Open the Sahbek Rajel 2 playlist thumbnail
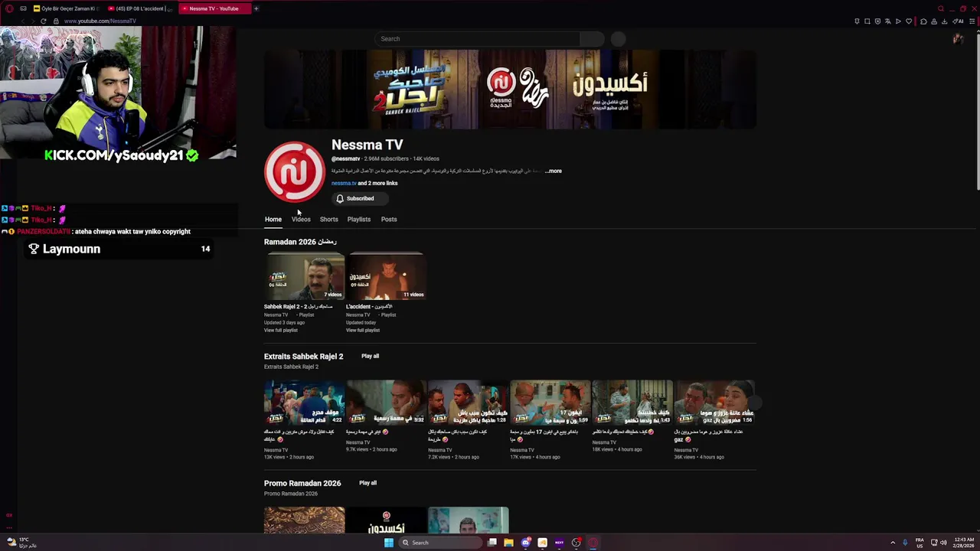 (x=305, y=277)
